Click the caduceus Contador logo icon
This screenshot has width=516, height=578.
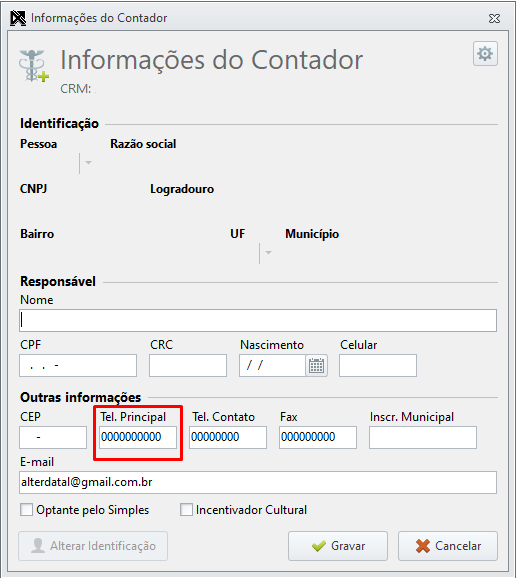point(34,66)
